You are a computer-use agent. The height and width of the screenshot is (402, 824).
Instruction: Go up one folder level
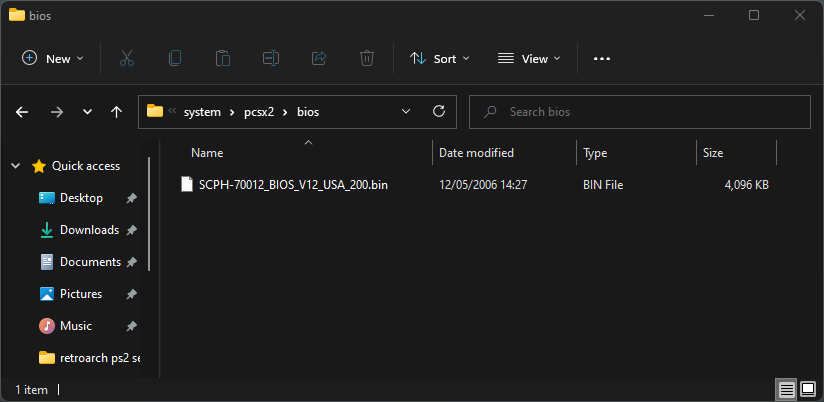click(116, 112)
